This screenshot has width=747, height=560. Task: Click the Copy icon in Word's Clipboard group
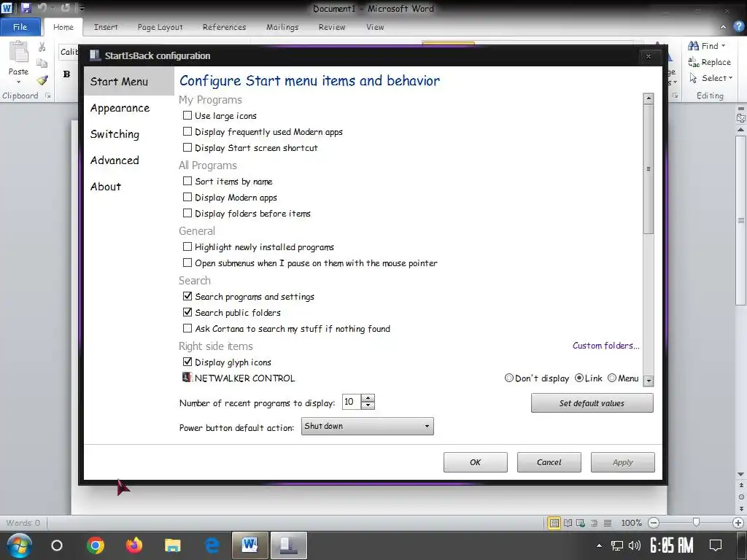click(42, 63)
